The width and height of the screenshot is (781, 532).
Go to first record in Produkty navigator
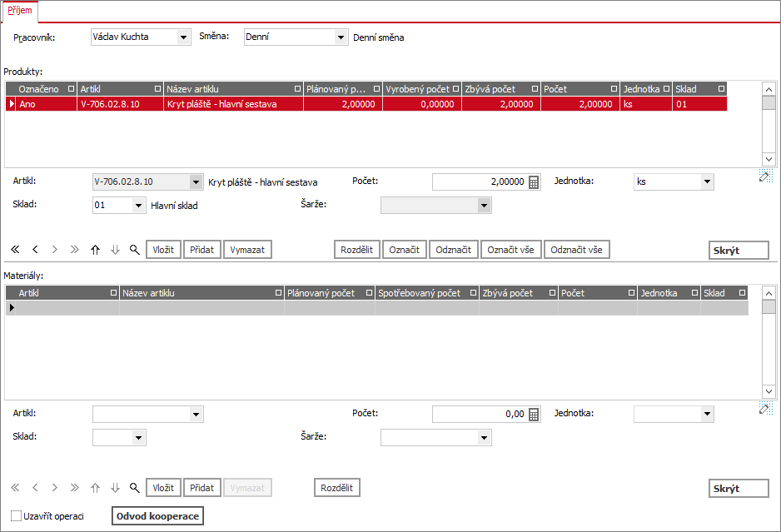pyautogui.click(x=16, y=250)
